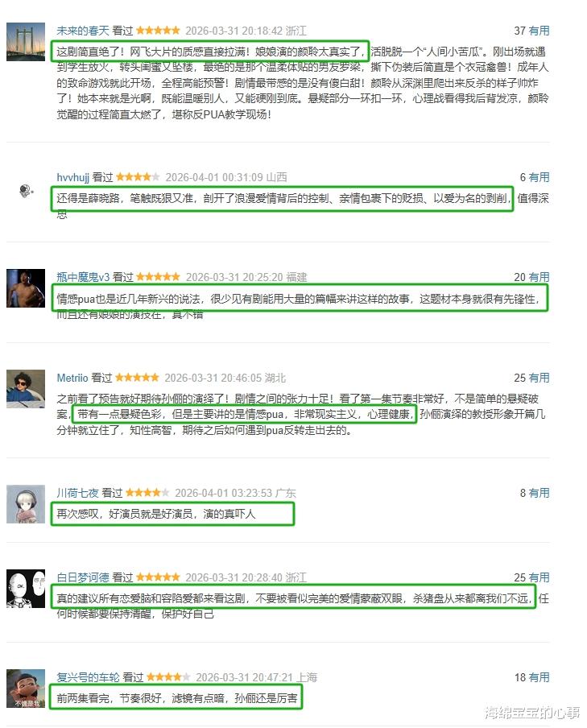Visit 瓶中魔鬼v3 username link
Viewport: 587px width, 728px height.
(83, 277)
